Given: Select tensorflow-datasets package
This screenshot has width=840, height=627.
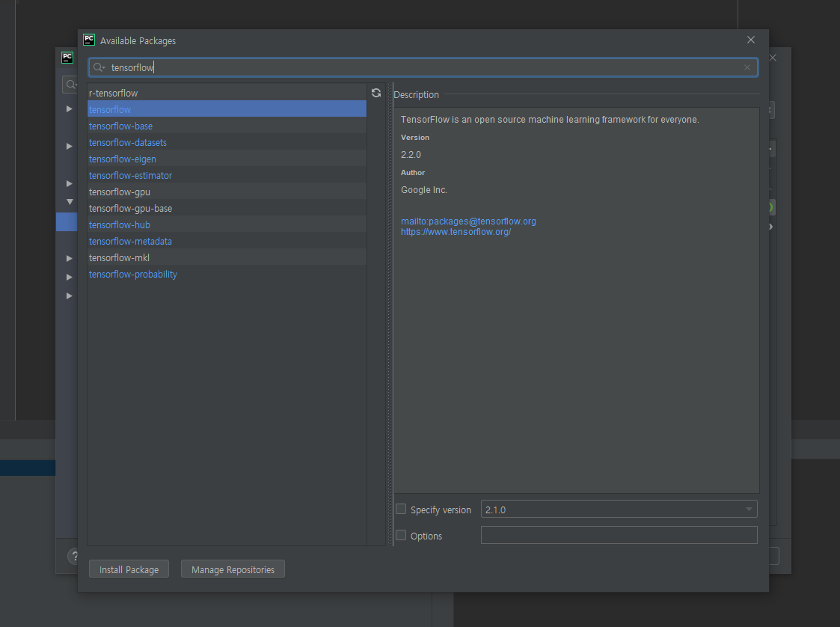Looking at the screenshot, I should 227,143.
